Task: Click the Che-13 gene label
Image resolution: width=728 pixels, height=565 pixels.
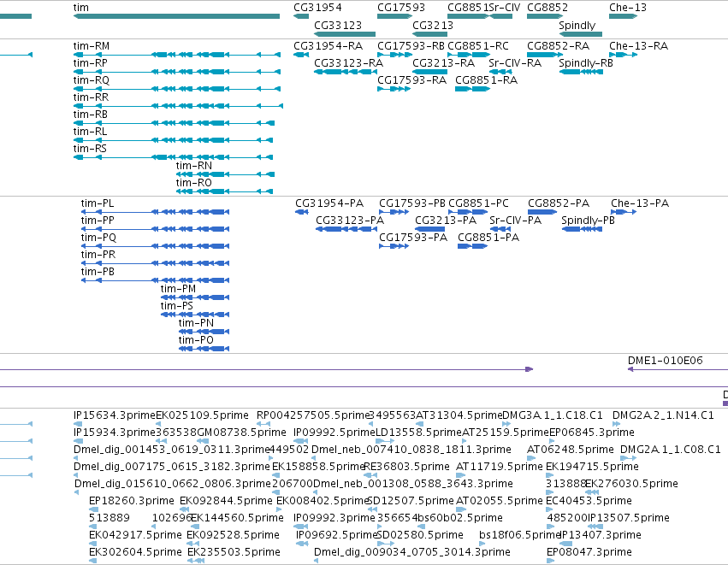Action: pos(628,8)
